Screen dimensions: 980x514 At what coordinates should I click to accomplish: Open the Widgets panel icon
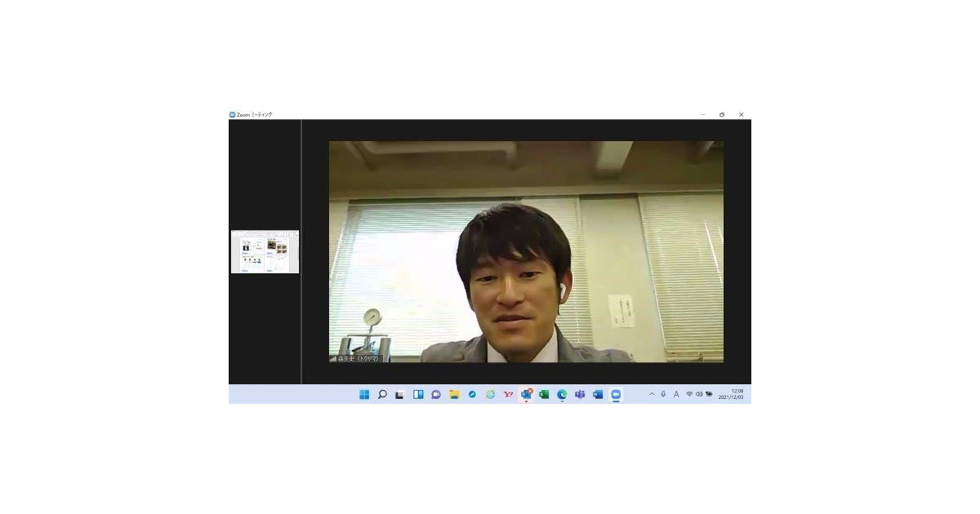point(418,395)
